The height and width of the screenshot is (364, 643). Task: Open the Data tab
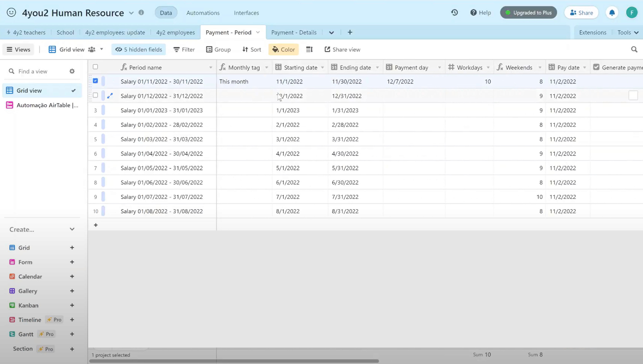coord(166,13)
